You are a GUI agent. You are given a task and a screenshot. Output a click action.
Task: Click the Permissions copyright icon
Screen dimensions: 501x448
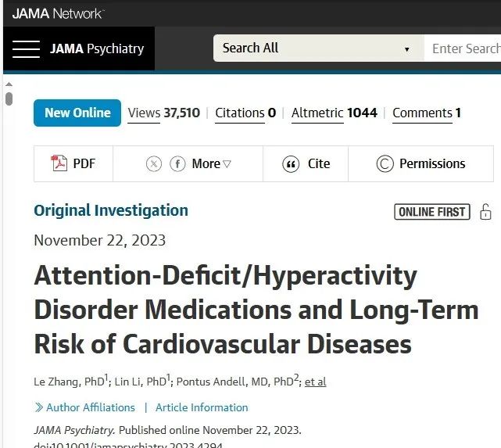point(385,164)
